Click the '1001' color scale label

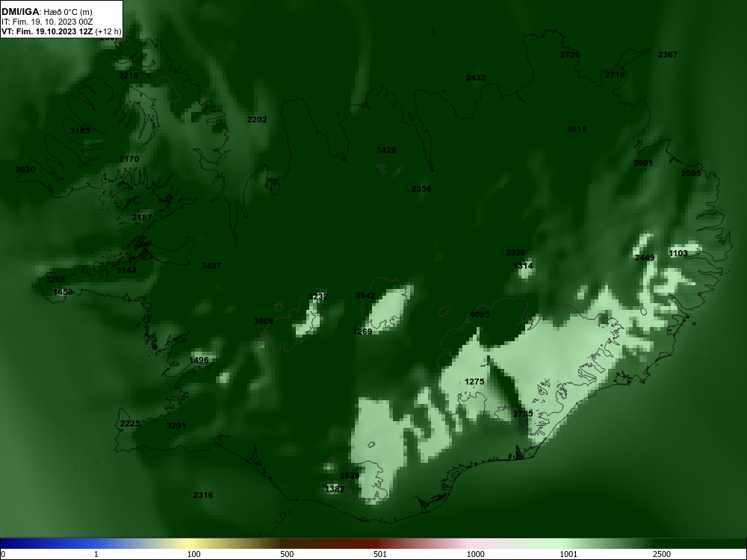568,554
